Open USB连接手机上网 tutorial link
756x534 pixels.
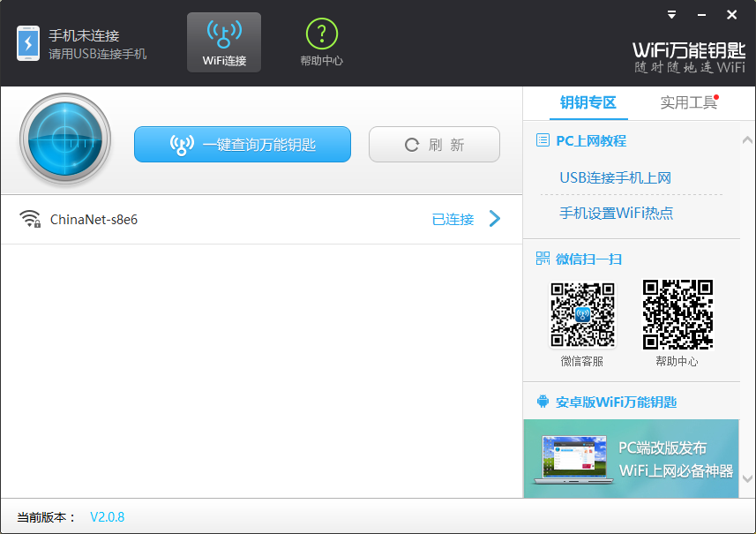point(615,177)
